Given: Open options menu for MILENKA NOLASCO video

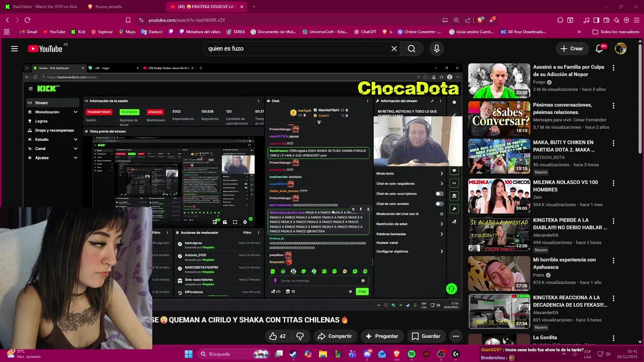Looking at the screenshot, I should click(613, 183).
